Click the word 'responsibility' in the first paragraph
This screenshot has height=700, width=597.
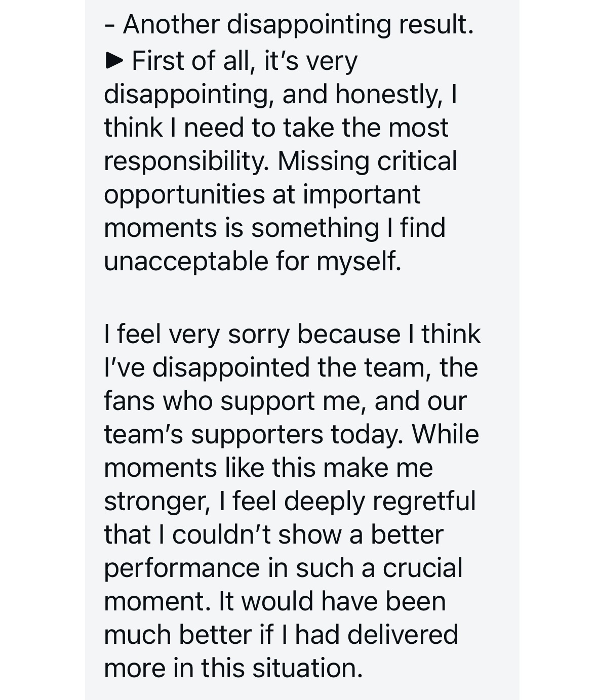pos(186,161)
